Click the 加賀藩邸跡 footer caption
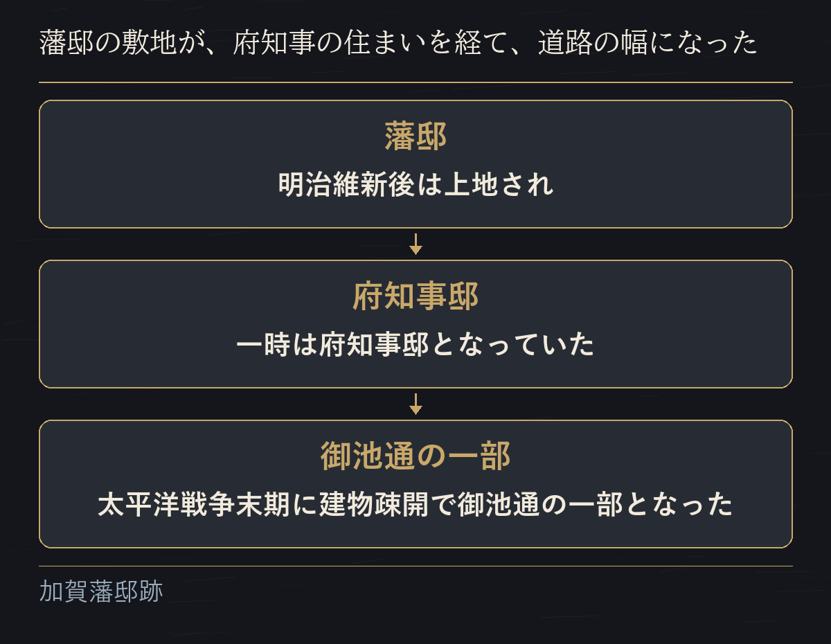The height and width of the screenshot is (644, 831). point(101,592)
